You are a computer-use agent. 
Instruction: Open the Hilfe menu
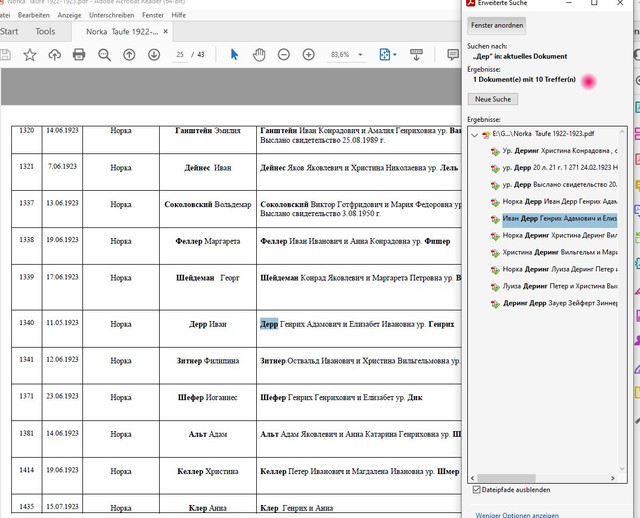[x=179, y=15]
